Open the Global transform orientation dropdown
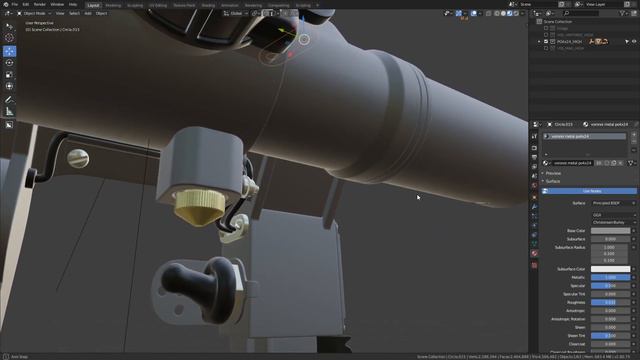The image size is (640, 360). [236, 13]
